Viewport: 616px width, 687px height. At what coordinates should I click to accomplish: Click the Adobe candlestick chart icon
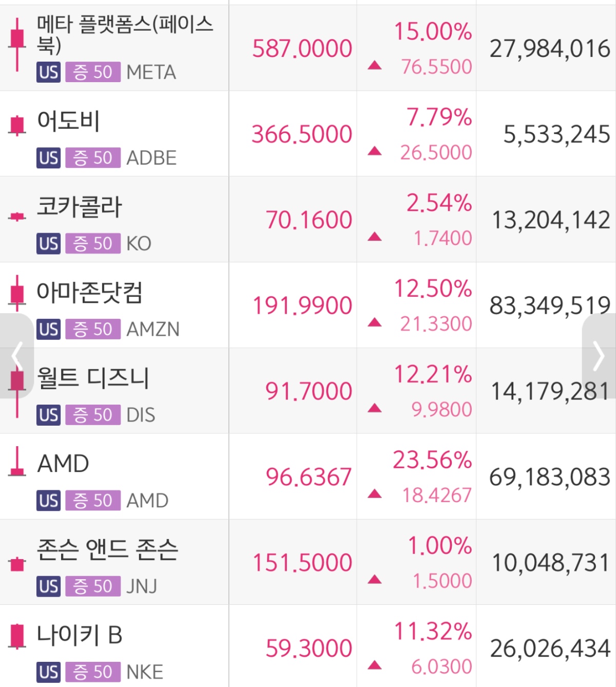[x=17, y=125]
